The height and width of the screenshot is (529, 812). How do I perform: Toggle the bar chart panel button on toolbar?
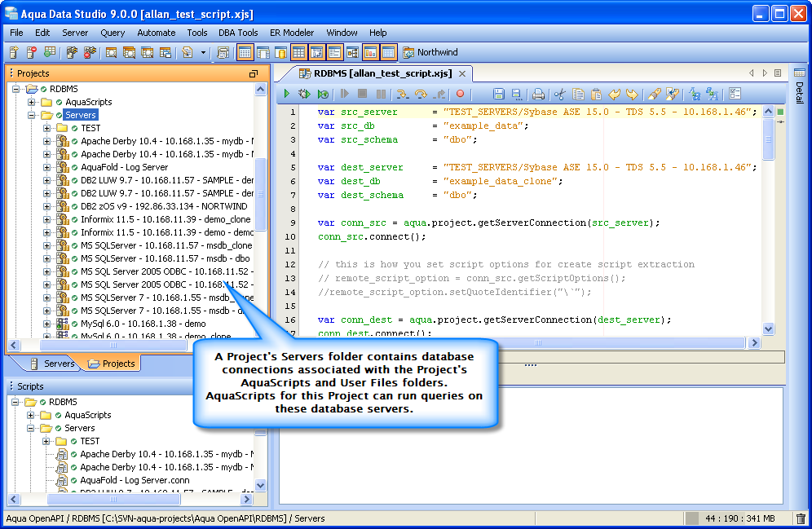click(370, 52)
